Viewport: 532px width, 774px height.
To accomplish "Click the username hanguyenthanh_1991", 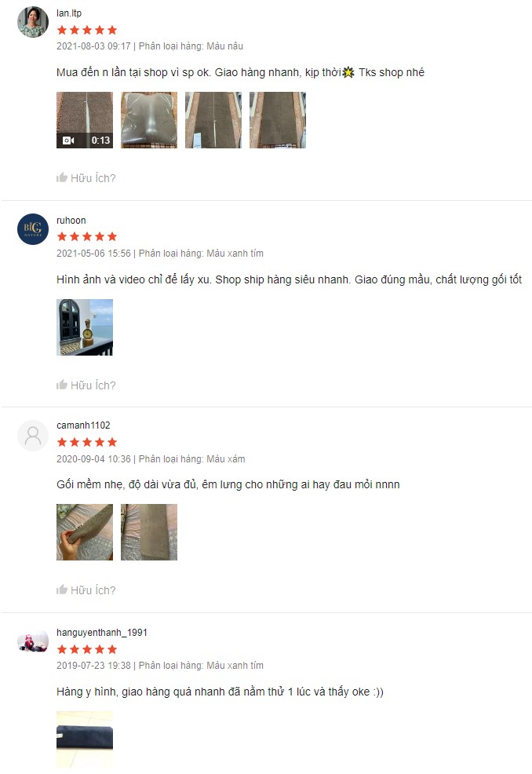I will point(102,633).
